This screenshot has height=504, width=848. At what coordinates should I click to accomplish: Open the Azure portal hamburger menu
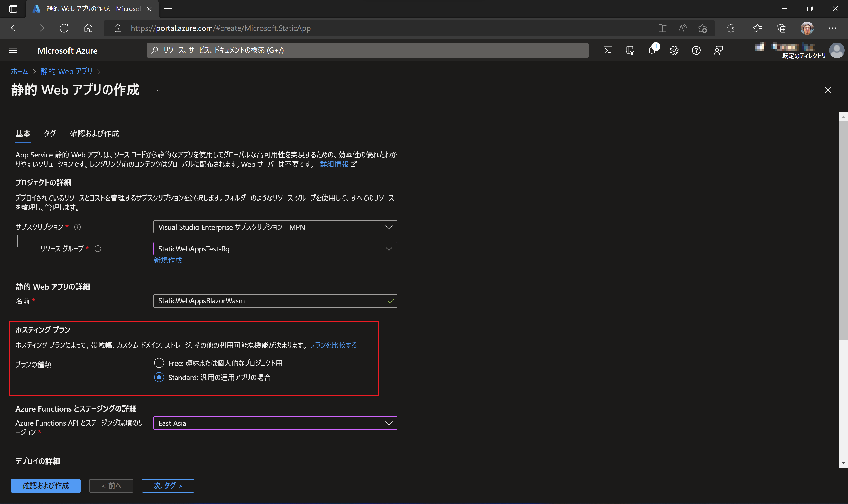point(13,50)
